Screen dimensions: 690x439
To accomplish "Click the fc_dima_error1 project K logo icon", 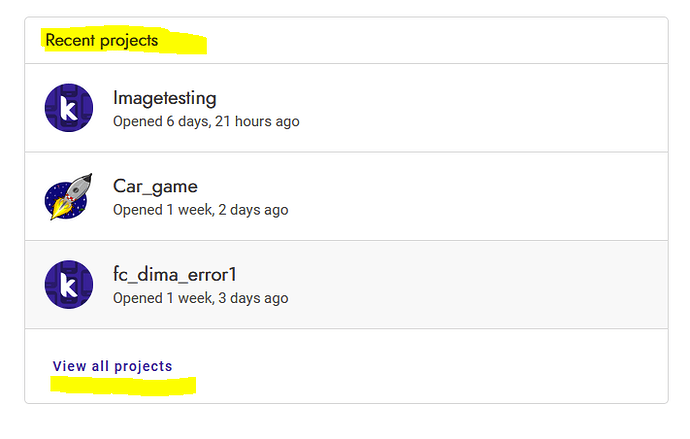I will coord(69,284).
